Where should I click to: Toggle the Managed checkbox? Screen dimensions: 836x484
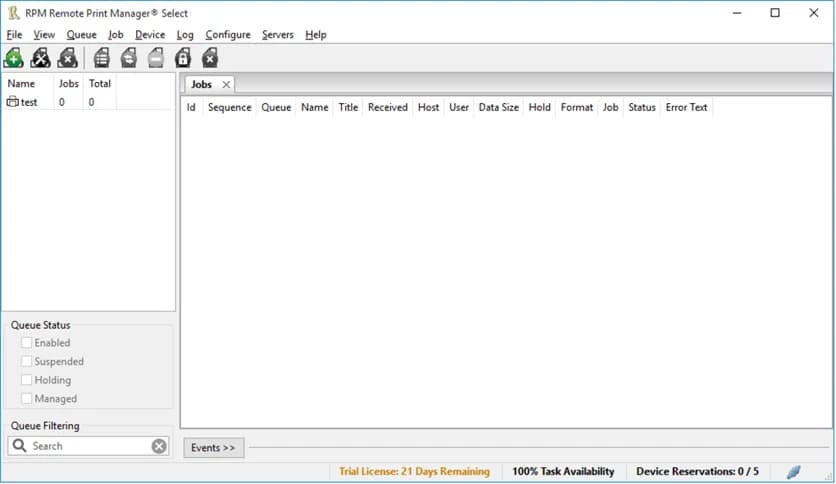pyautogui.click(x=26, y=398)
